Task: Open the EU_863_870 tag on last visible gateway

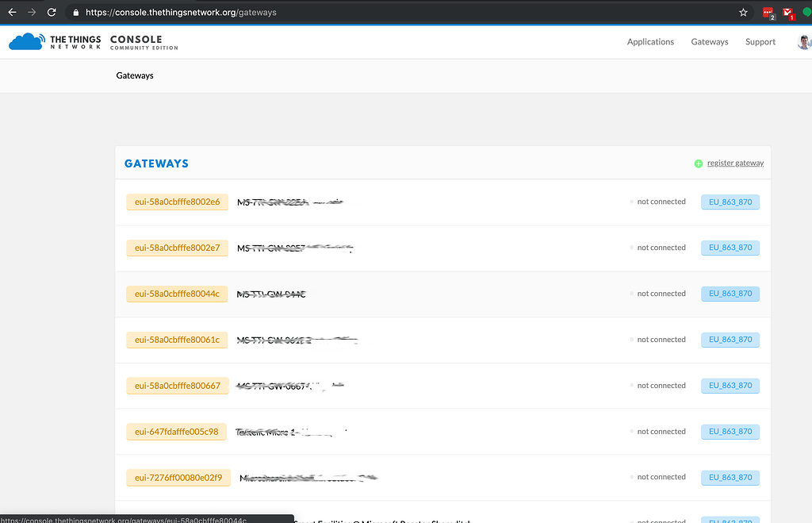Action: (x=730, y=477)
